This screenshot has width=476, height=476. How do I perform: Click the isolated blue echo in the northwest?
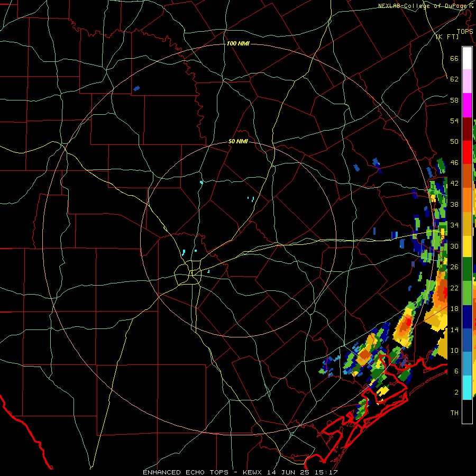136,88
